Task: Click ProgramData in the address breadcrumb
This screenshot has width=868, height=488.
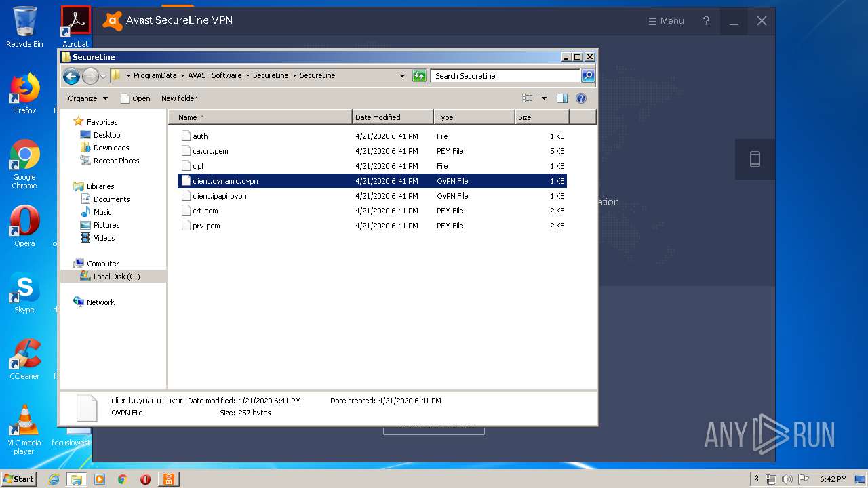Action: [x=155, y=76]
